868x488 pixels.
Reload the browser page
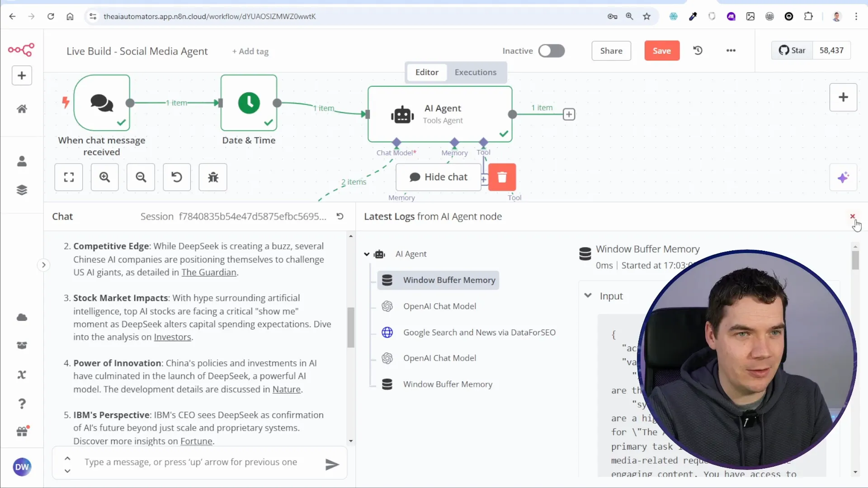tap(51, 16)
